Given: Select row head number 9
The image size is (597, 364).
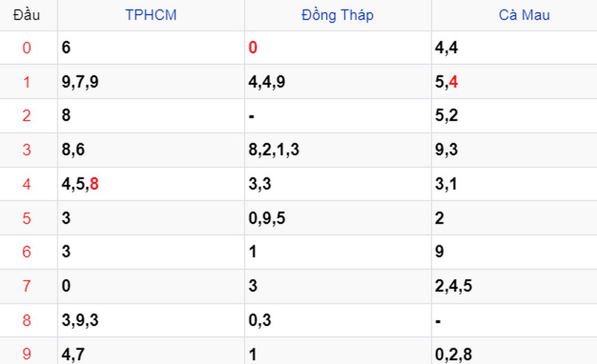Looking at the screenshot, I should pos(26,354).
